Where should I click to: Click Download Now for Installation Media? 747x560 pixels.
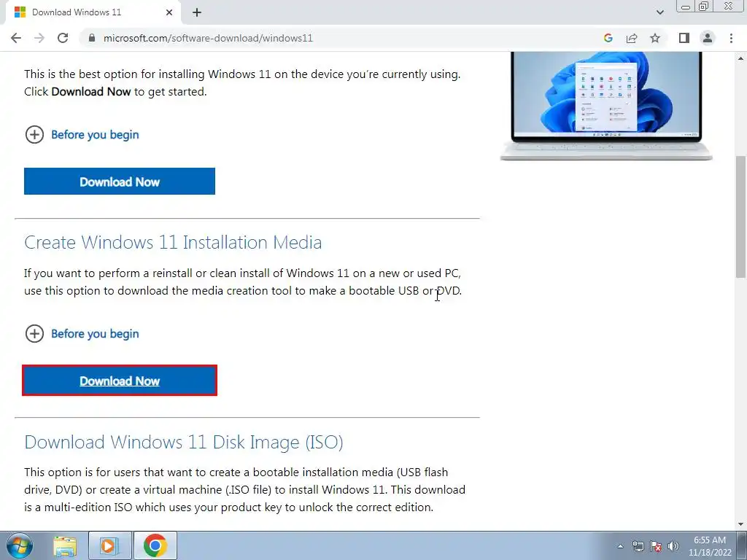click(x=120, y=381)
